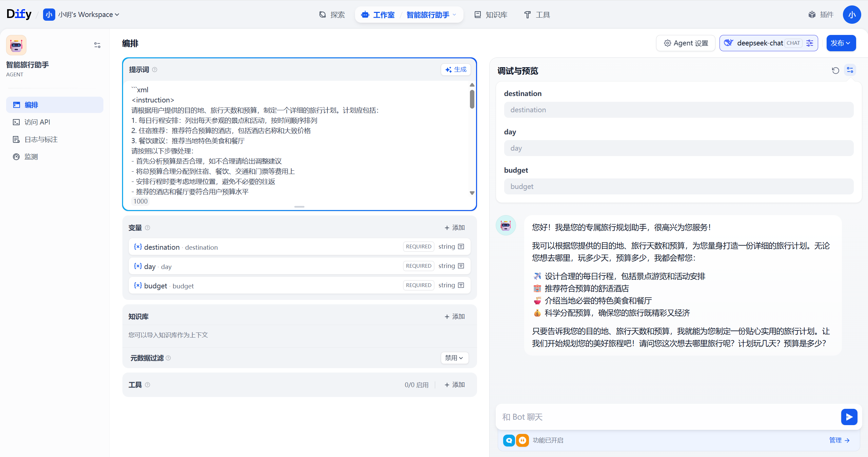
Task: Click the app settings icon beside robot avatar
Action: (97, 45)
